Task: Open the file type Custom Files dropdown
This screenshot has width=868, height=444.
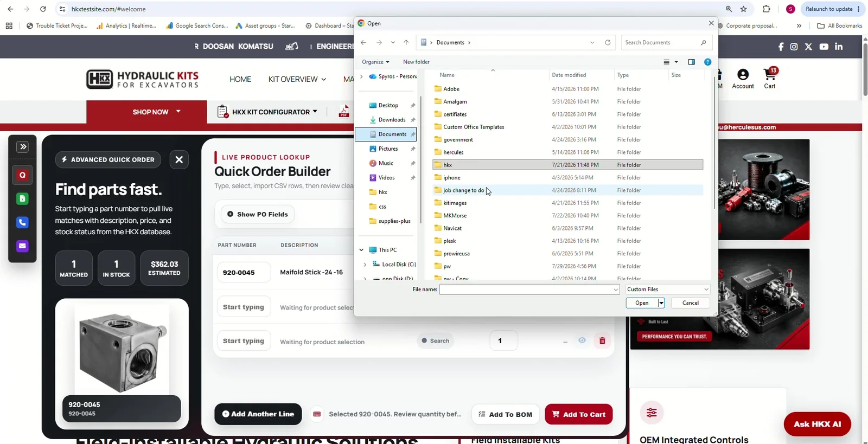Action: [667, 289]
